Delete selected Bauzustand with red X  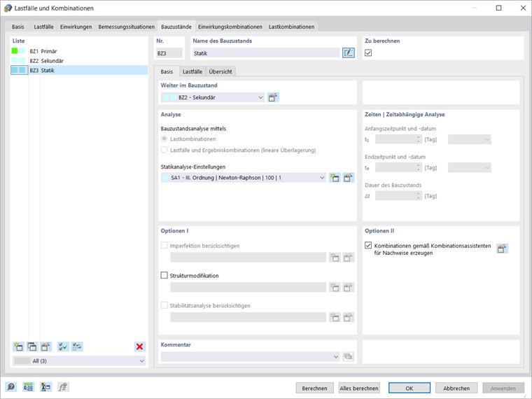coord(139,346)
